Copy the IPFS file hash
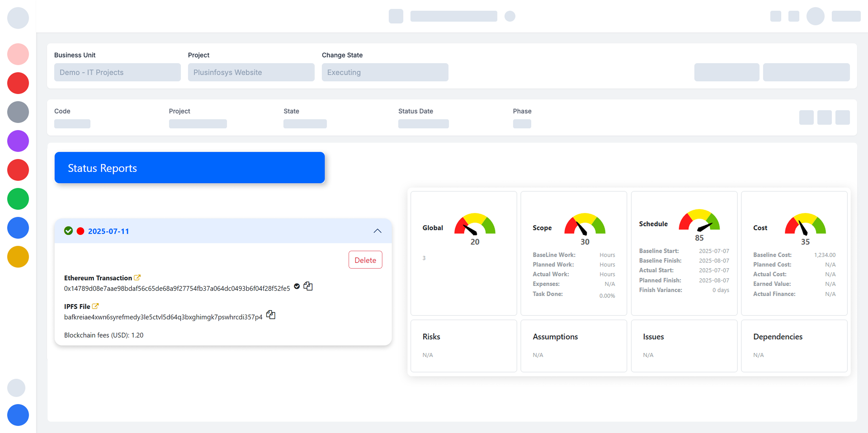Viewport: 868px width, 433px height. click(x=271, y=315)
